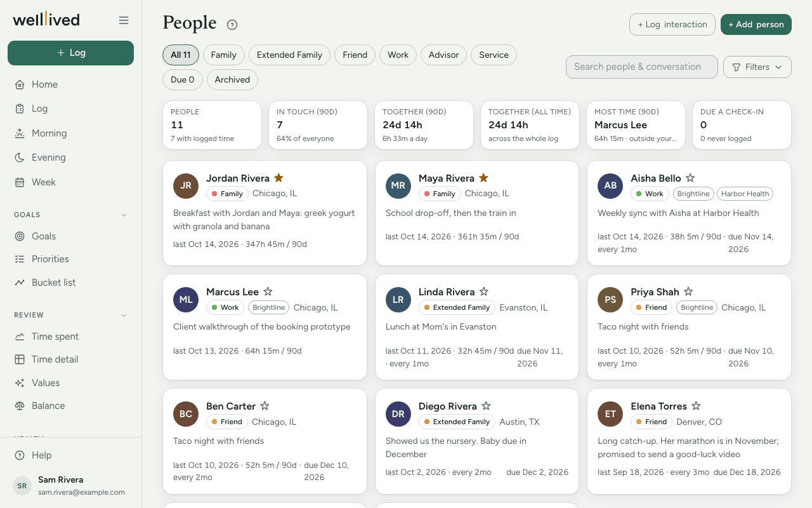The height and width of the screenshot is (508, 812).
Task: Filter people by the Advisor tab
Action: click(443, 55)
